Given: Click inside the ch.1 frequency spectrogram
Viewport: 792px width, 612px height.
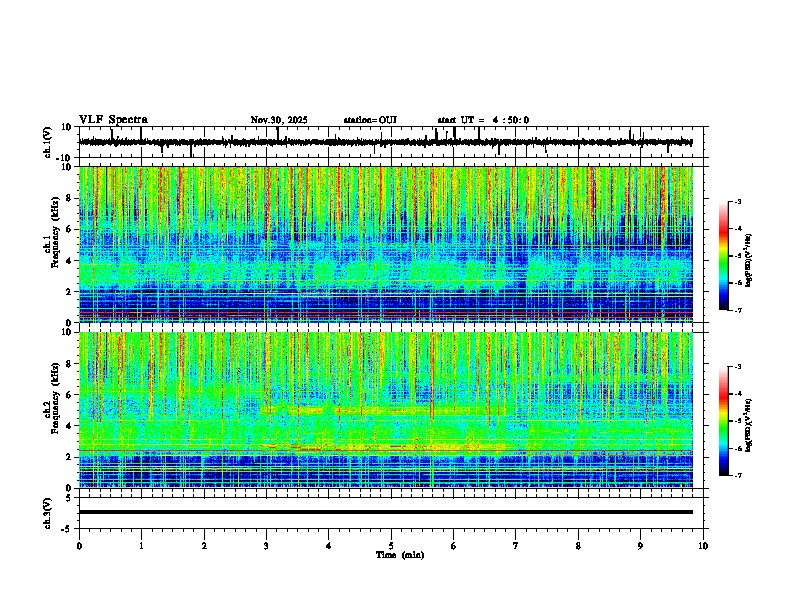Looking at the screenshot, I should point(386,244).
